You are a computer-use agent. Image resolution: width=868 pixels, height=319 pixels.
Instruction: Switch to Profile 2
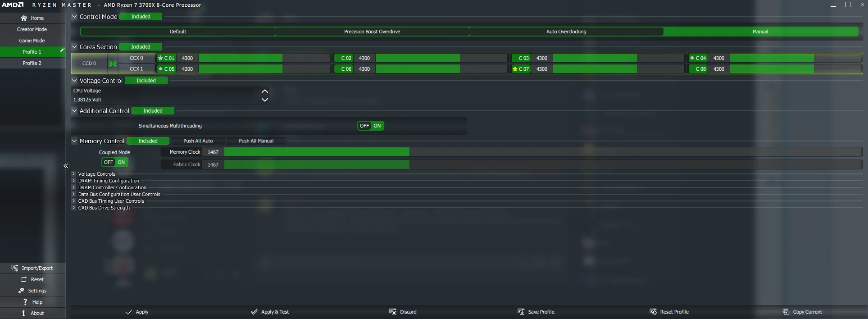point(32,63)
